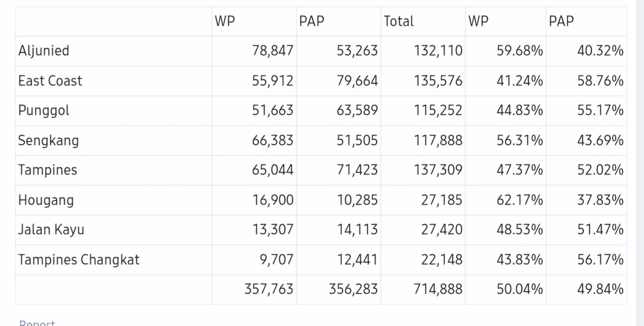Screen dimensions: 644x326
Task: Click the Sengkang constituency name
Action: pos(49,140)
